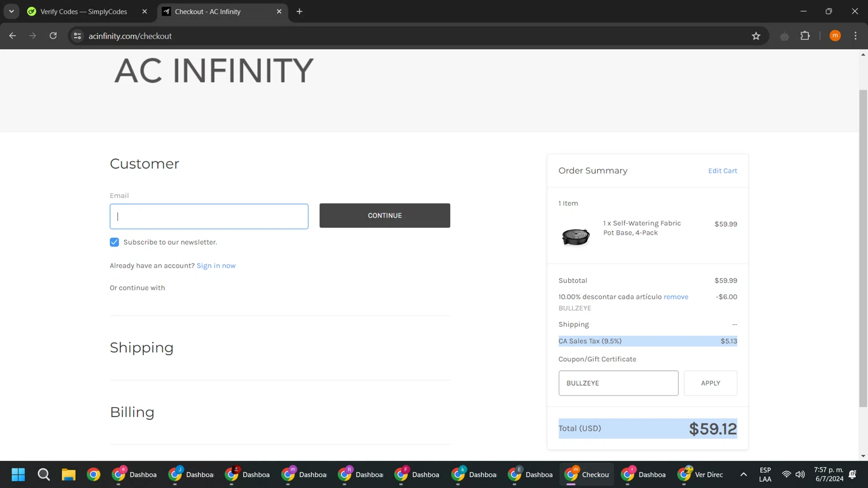
Task: Remove the BULLZEYE coupon discount
Action: pos(676,297)
